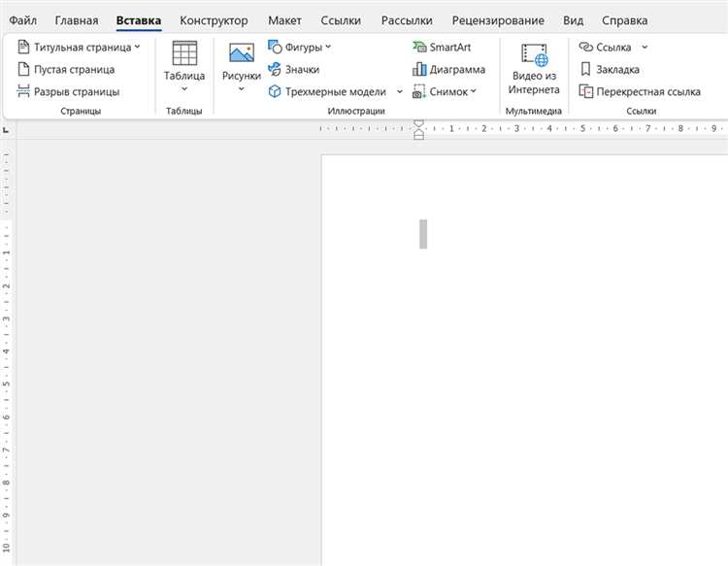Click the Видео из Интернета icon

coord(534,56)
